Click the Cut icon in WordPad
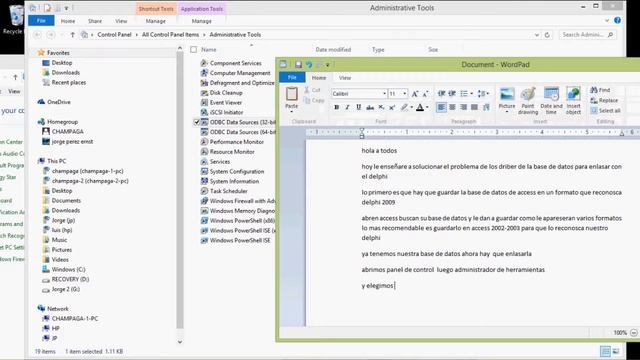Viewport: 640px width, 360px height. click(x=307, y=90)
